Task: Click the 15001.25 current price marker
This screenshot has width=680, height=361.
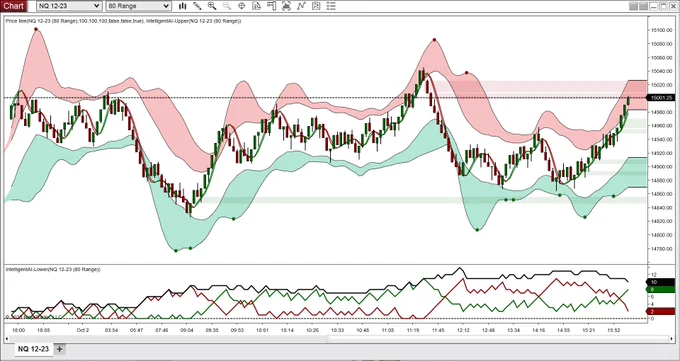Action: [661, 98]
